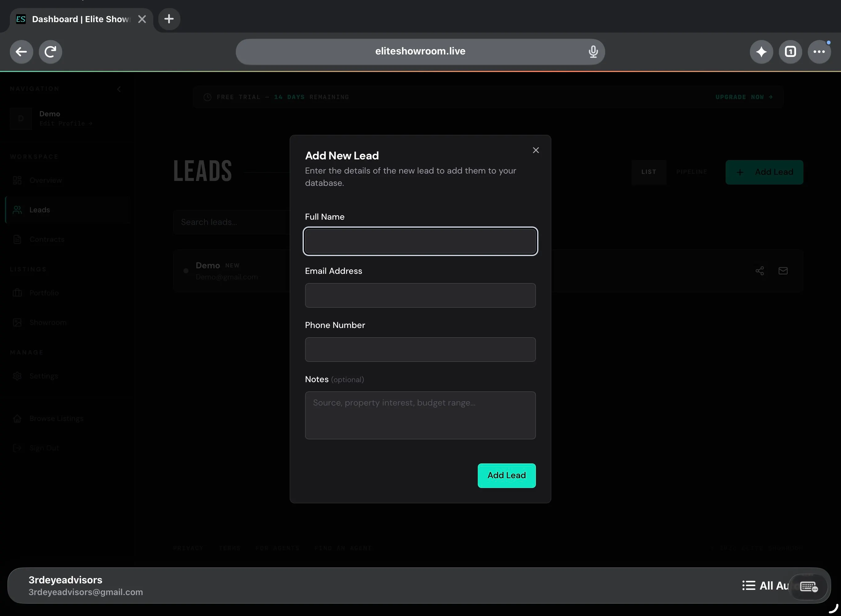841x616 pixels.
Task: Open Overview in the sidebar
Action: tap(67, 181)
